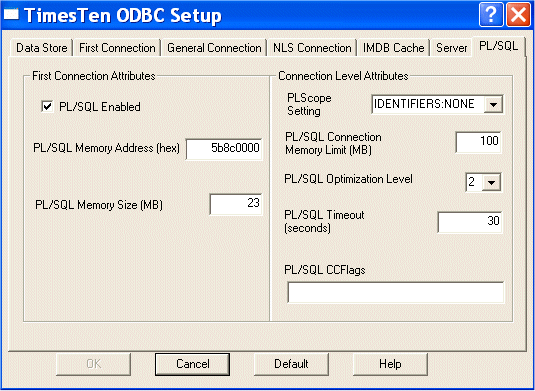Click the grayed-out OK button

93,364
